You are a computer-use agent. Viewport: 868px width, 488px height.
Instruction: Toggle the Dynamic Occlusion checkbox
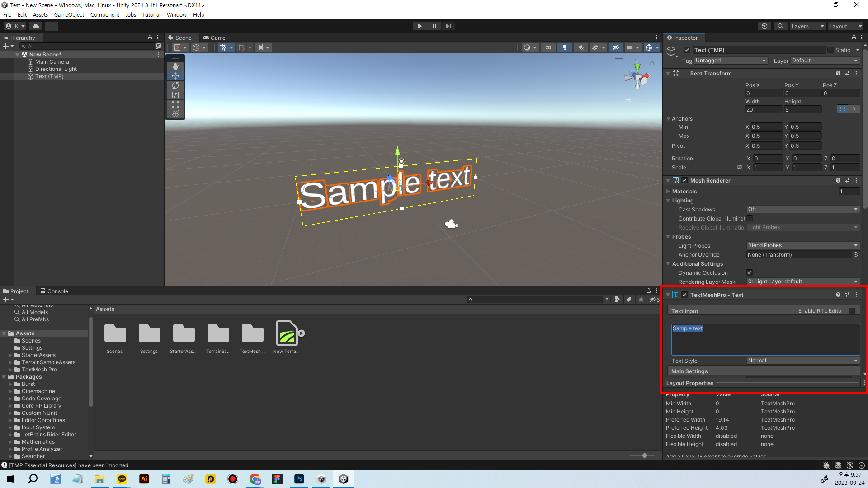(x=750, y=272)
